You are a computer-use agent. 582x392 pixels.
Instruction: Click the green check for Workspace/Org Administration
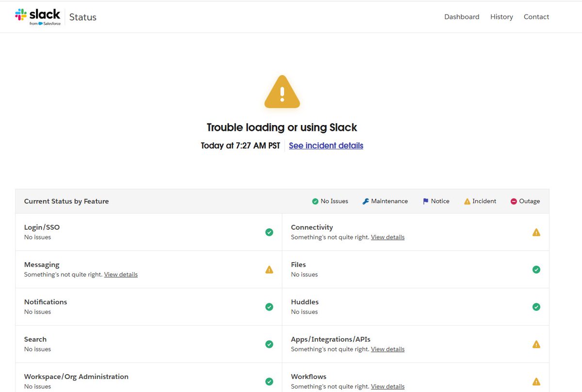point(269,381)
